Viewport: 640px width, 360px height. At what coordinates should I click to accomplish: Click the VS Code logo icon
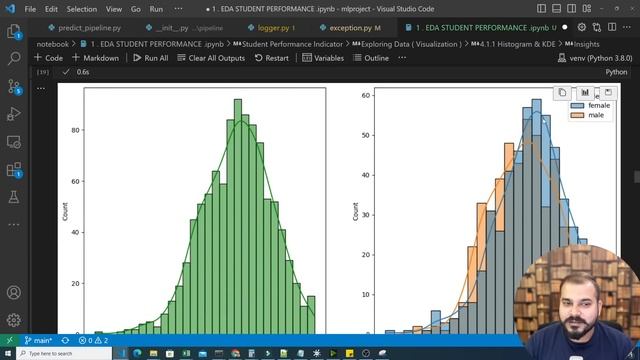pyautogui.click(x=10, y=9)
